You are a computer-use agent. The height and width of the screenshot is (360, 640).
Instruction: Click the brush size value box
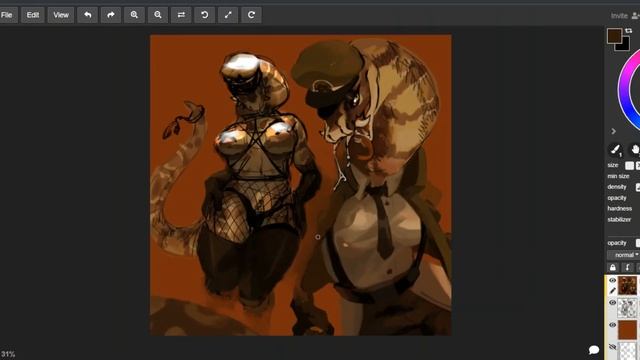tap(629, 165)
